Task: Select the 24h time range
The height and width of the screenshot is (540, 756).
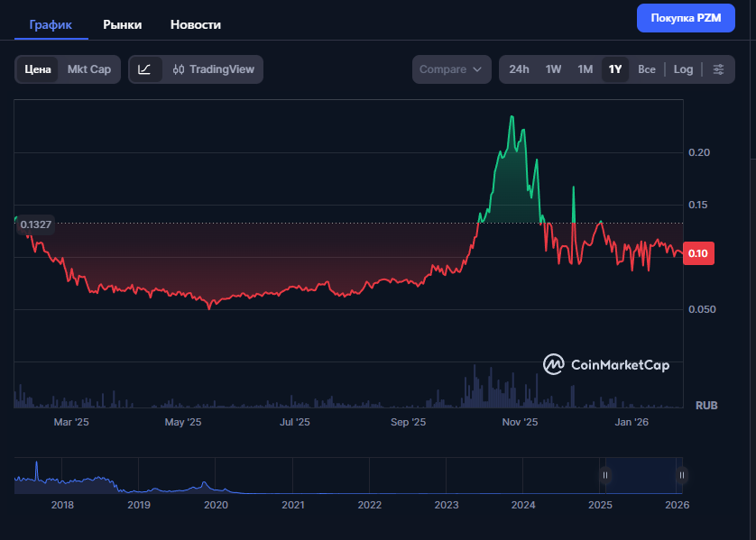Action: (519, 69)
